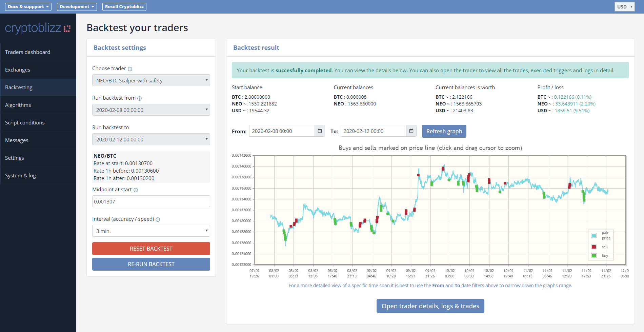Open the Development dropdown

(77, 7)
